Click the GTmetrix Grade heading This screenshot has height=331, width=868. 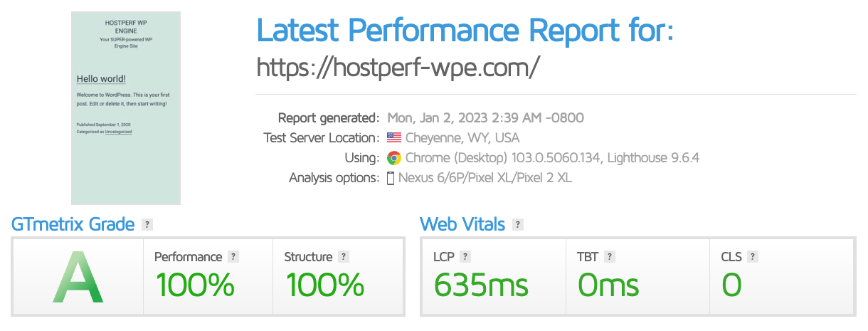pos(73,224)
